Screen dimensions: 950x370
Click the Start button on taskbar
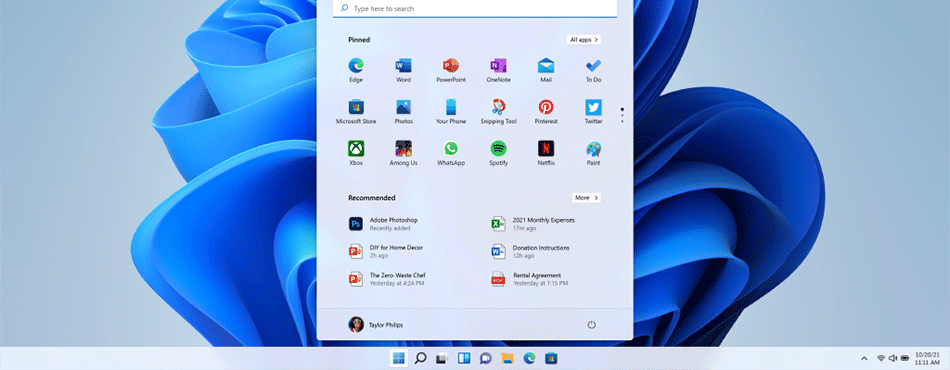click(x=399, y=358)
